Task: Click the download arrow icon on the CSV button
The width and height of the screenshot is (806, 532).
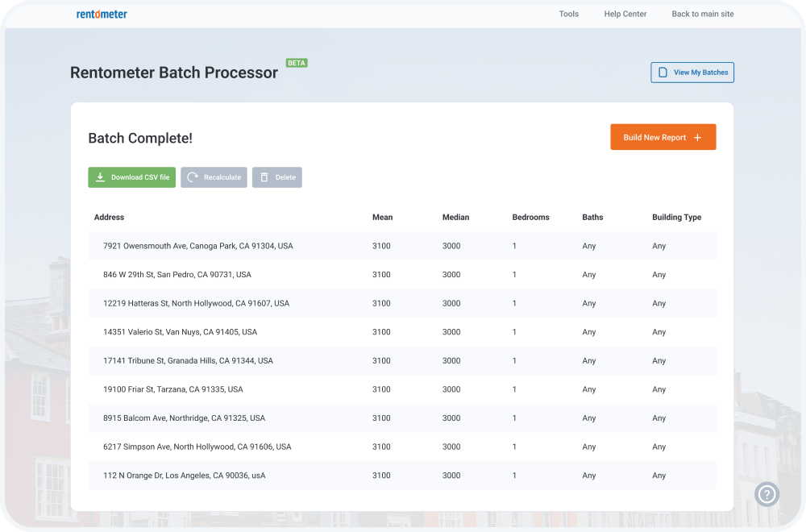Action: (100, 177)
